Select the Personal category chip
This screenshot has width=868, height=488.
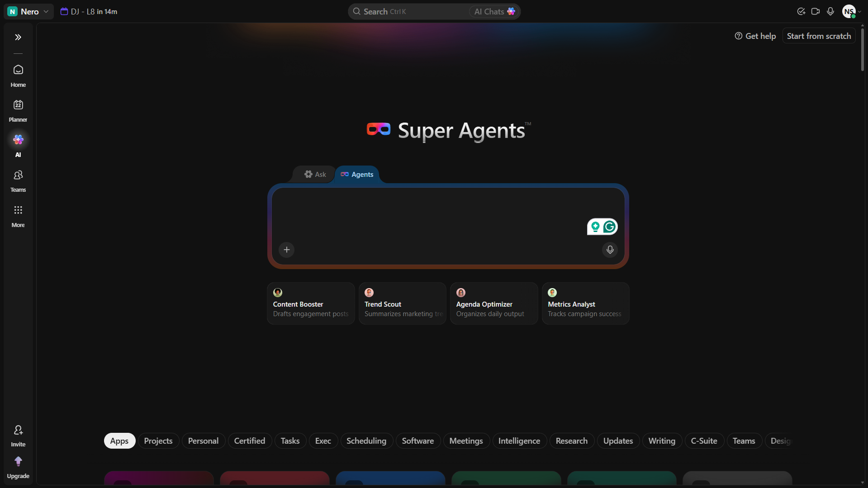pyautogui.click(x=203, y=441)
